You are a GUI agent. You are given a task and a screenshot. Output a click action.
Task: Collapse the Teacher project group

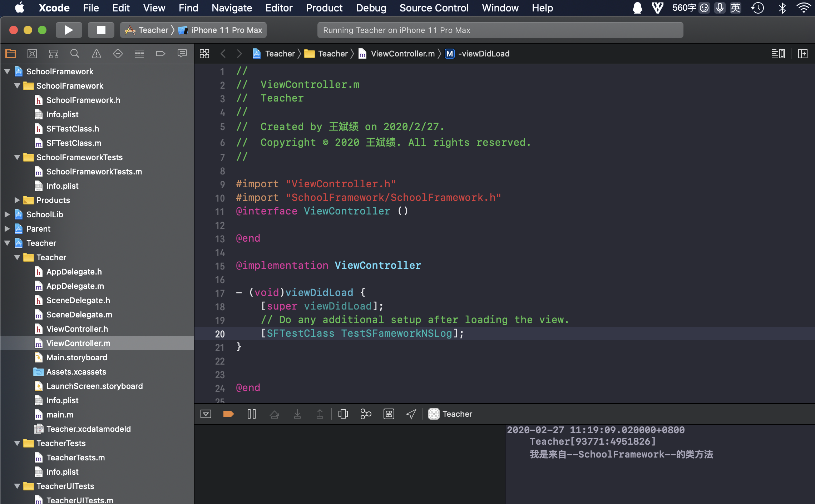[x=6, y=243]
